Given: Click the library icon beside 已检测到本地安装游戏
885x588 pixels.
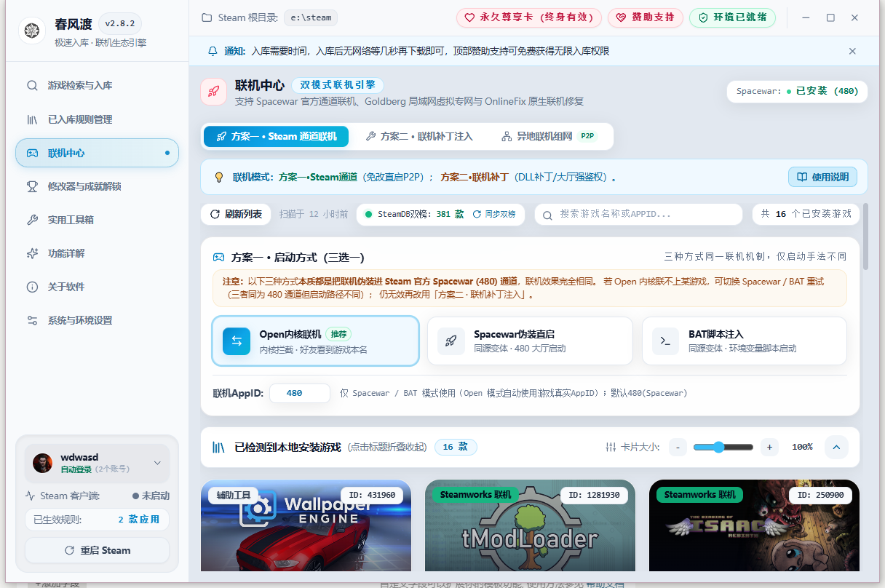Looking at the screenshot, I should click(218, 447).
